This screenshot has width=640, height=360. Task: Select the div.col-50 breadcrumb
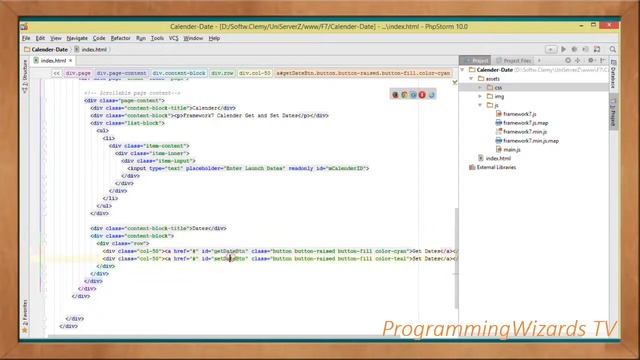pos(255,73)
